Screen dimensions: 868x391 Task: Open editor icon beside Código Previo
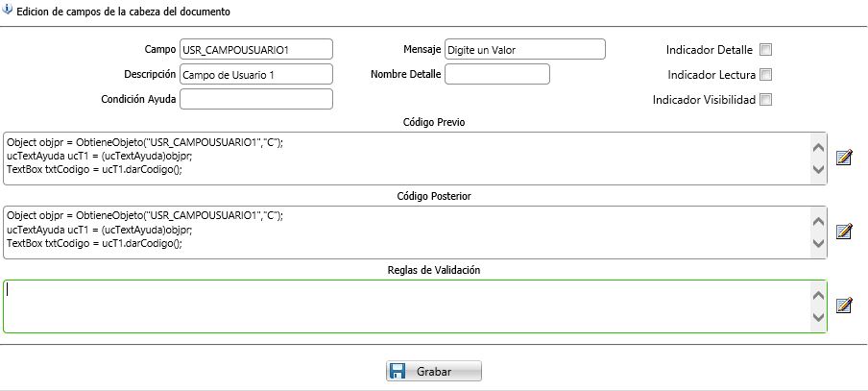point(844,158)
